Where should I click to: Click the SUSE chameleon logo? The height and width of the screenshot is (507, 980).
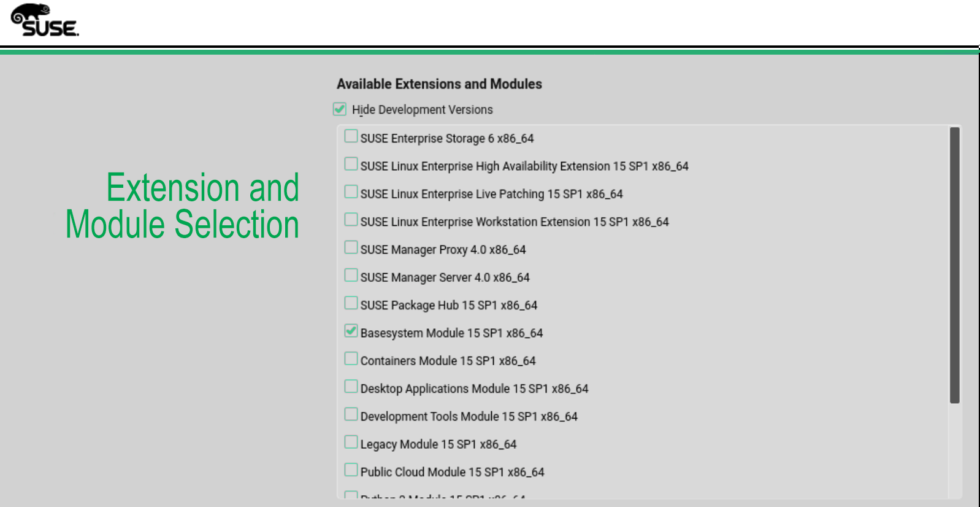(x=44, y=20)
